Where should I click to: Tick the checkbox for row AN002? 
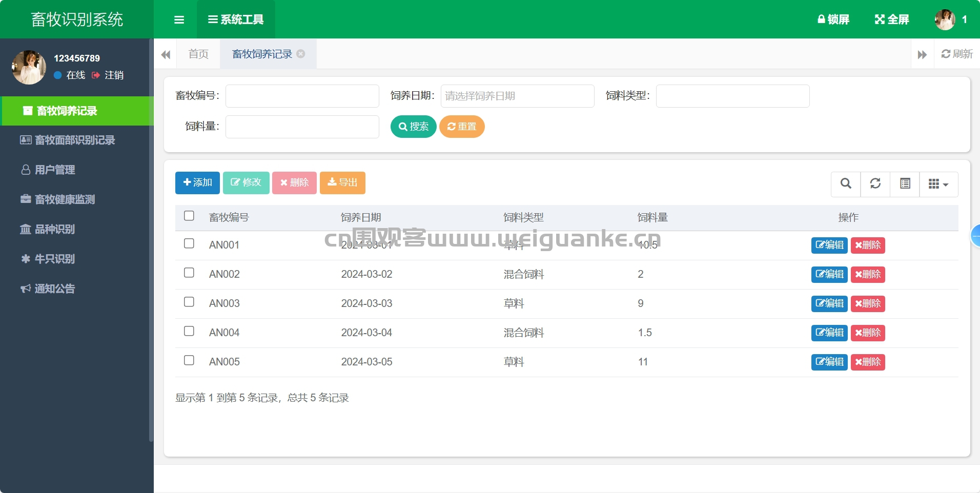(x=189, y=273)
